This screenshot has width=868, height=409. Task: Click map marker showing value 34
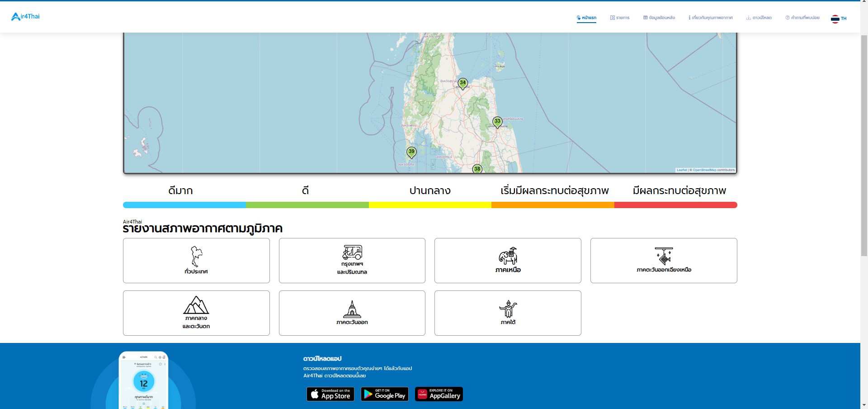coord(462,83)
